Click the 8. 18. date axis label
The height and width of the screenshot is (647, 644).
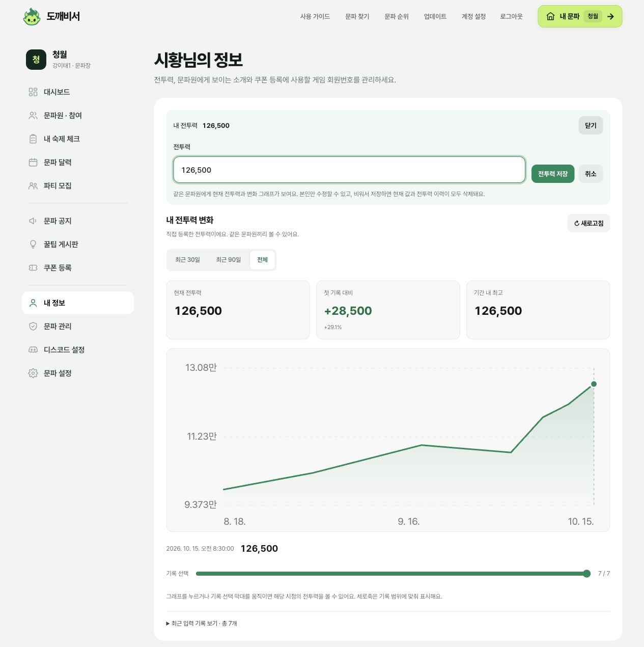click(235, 522)
